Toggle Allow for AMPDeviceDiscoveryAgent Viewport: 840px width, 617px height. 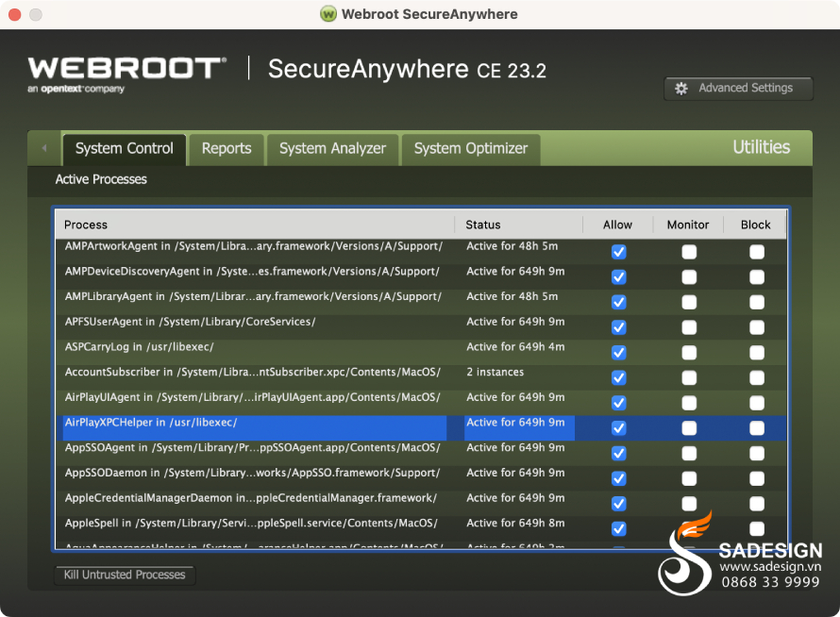point(619,277)
